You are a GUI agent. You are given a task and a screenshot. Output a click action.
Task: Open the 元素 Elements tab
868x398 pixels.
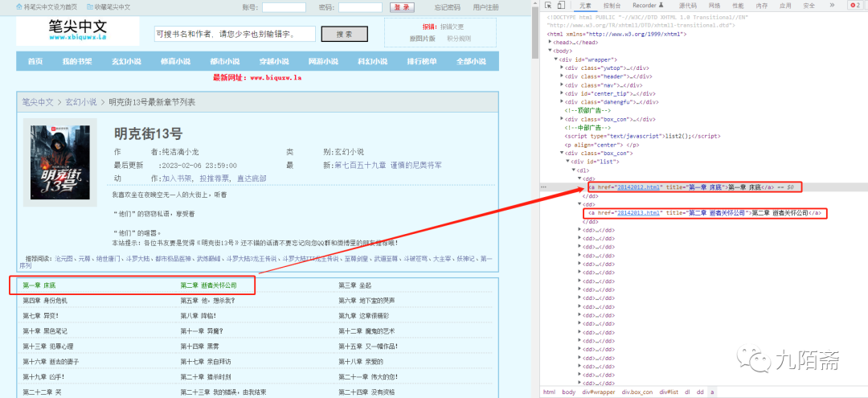tap(585, 6)
